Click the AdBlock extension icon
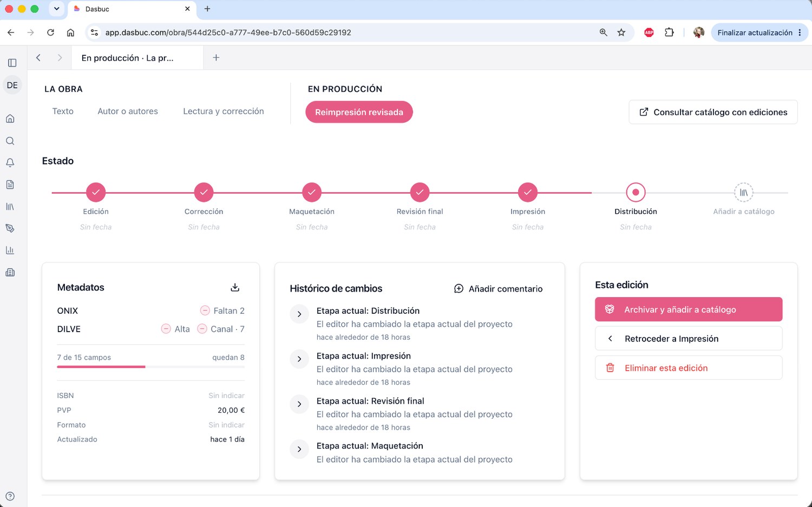Image resolution: width=812 pixels, height=507 pixels. 649,32
